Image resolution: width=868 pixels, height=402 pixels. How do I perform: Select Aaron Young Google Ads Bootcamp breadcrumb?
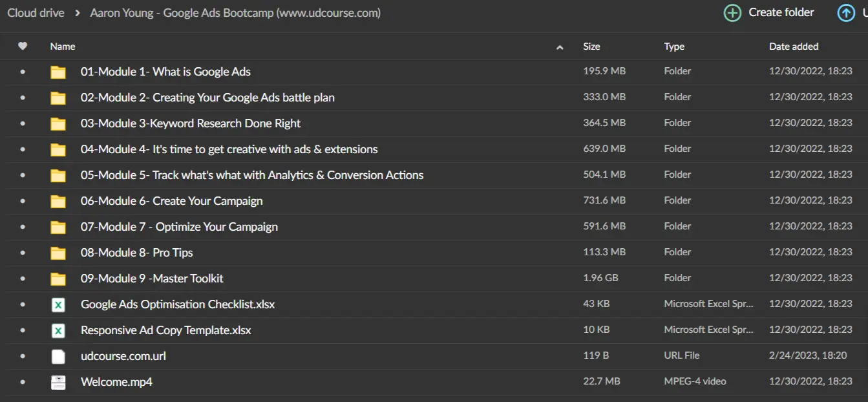(235, 13)
